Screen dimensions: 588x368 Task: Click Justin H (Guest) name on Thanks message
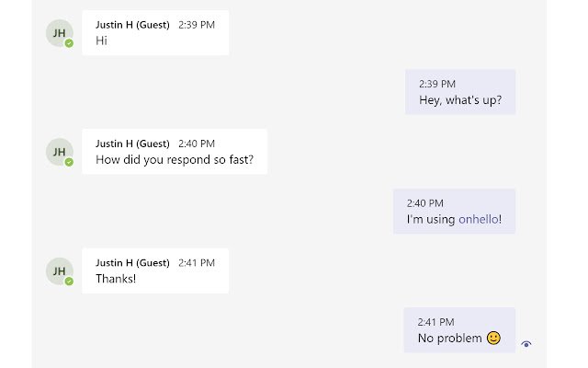click(132, 263)
